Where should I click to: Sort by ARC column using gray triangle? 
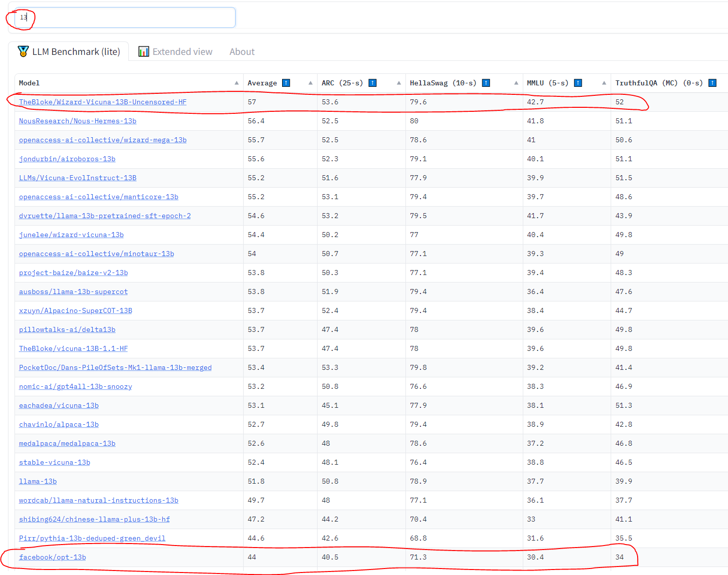click(399, 83)
